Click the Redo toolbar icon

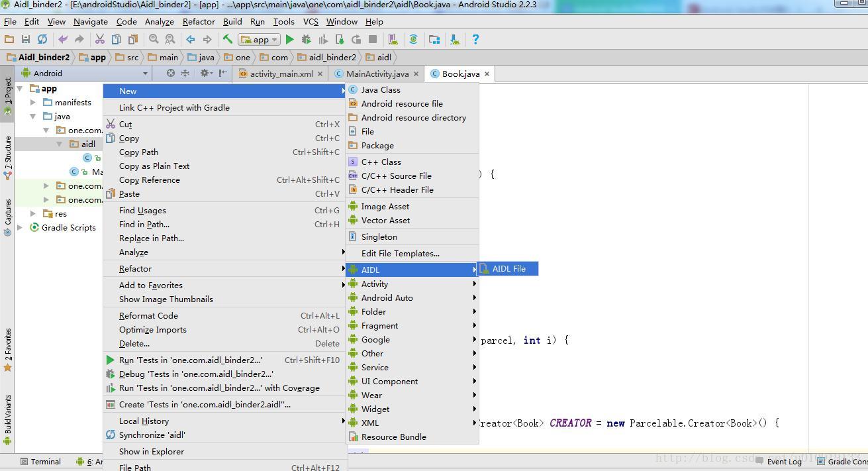79,40
